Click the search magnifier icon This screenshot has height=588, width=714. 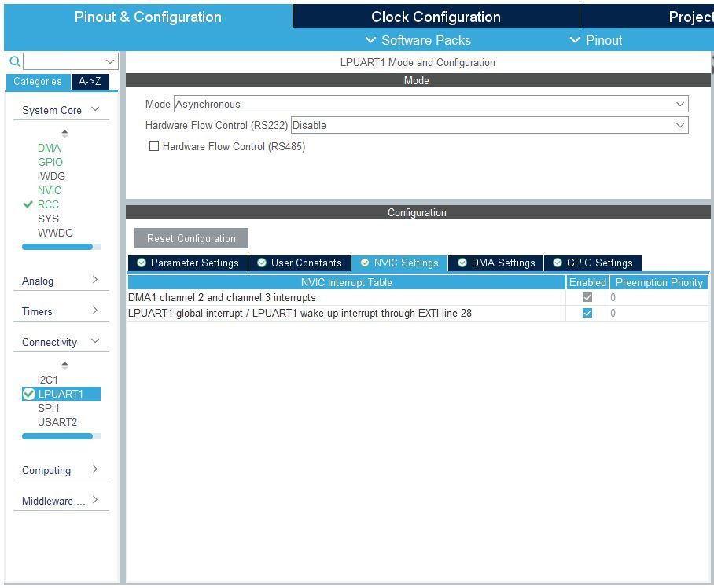[15, 61]
